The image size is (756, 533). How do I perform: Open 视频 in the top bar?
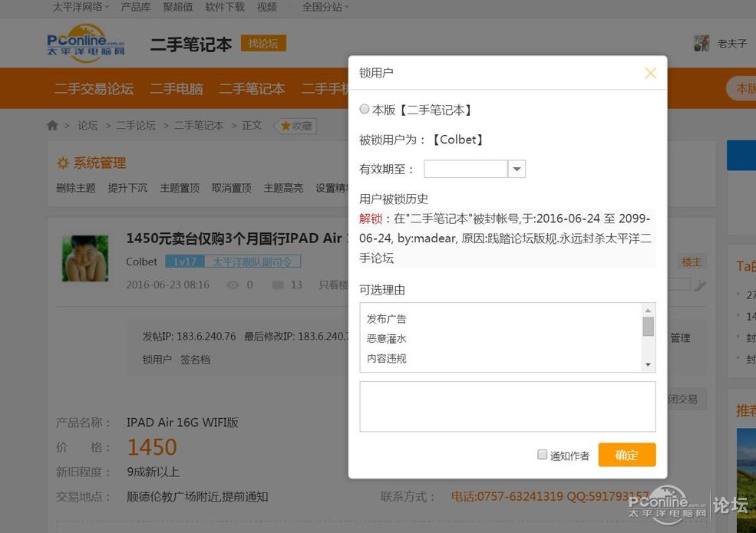tap(266, 7)
